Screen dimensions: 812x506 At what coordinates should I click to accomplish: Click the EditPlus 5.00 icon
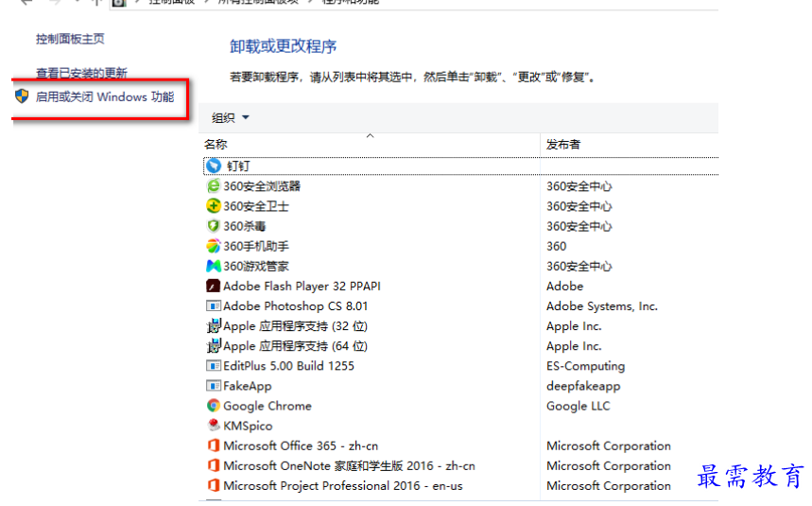tap(214, 366)
